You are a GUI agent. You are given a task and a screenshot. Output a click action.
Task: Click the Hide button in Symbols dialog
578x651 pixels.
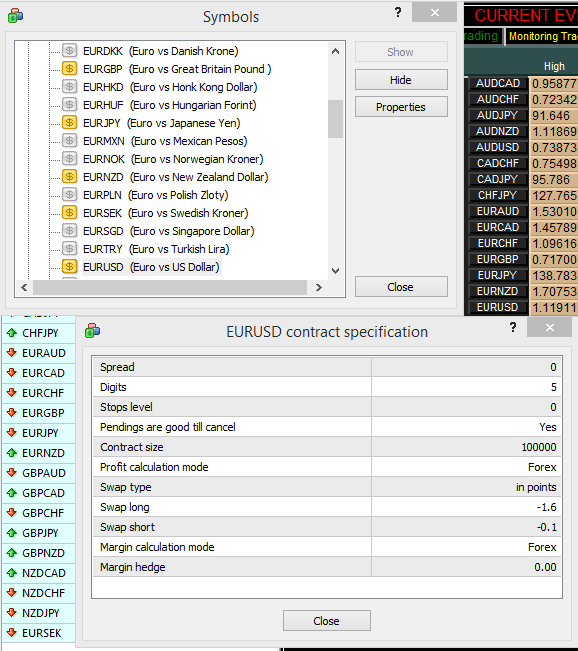click(x=401, y=80)
